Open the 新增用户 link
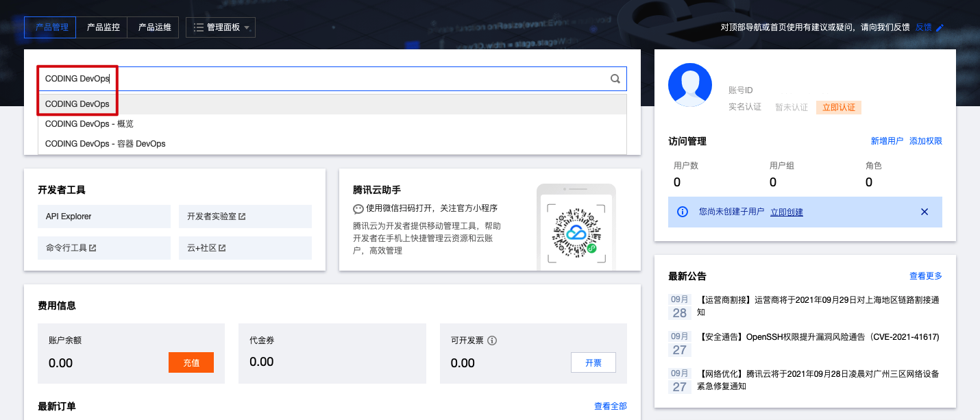The height and width of the screenshot is (420, 980). click(x=887, y=141)
